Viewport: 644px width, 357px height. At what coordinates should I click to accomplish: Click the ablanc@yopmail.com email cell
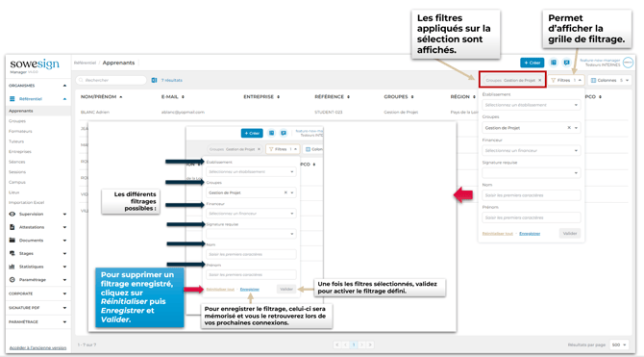tap(183, 112)
